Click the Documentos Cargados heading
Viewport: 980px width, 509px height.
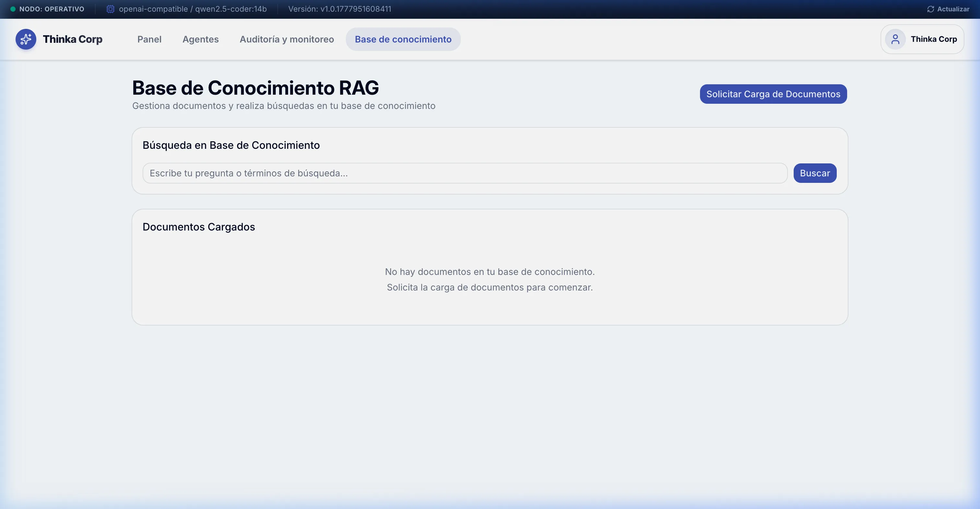(199, 227)
